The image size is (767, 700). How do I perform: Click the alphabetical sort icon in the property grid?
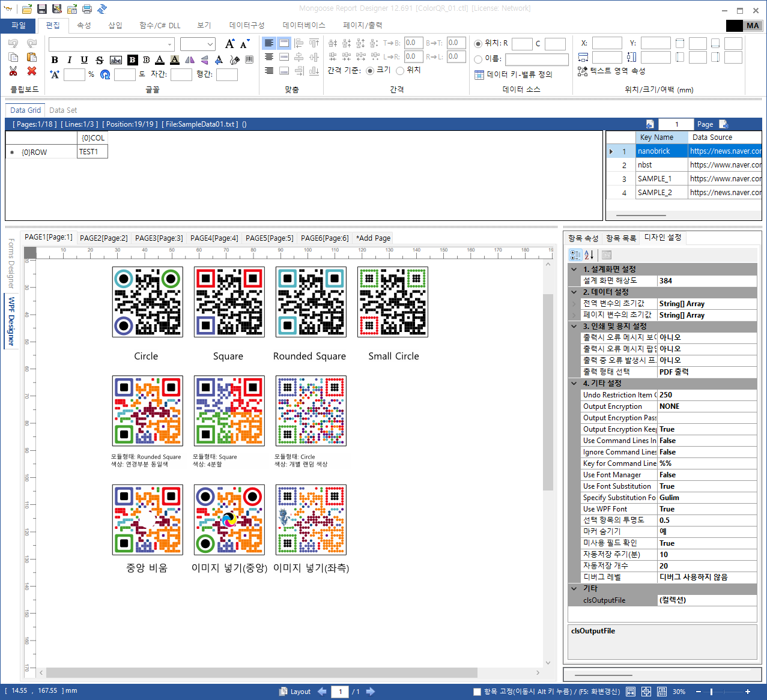[x=589, y=255]
